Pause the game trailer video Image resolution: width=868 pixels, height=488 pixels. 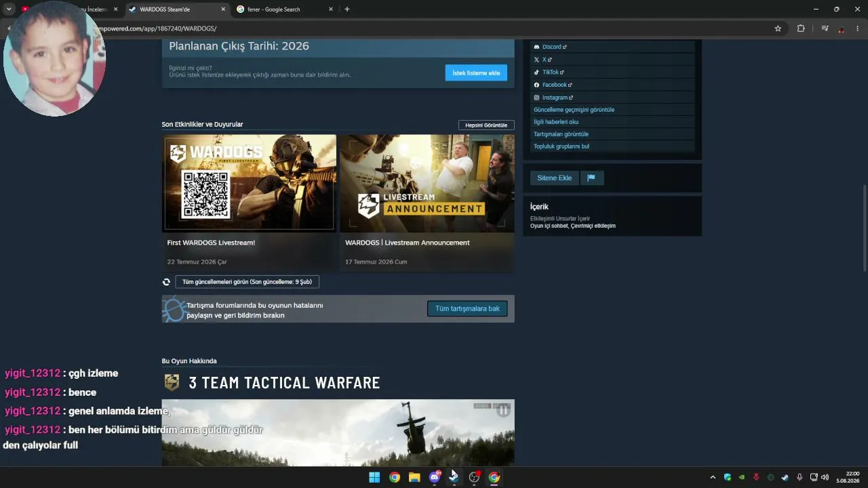(503, 410)
